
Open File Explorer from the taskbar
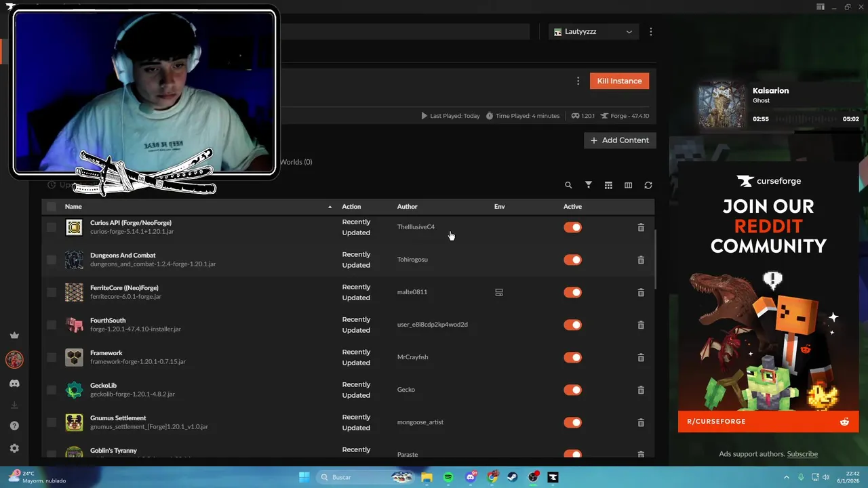[x=427, y=477]
